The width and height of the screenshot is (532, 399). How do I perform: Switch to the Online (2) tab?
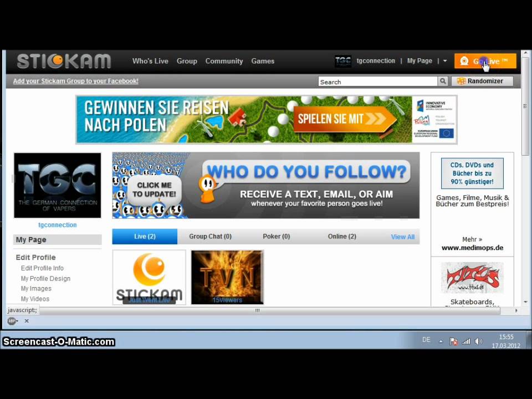[342, 237]
